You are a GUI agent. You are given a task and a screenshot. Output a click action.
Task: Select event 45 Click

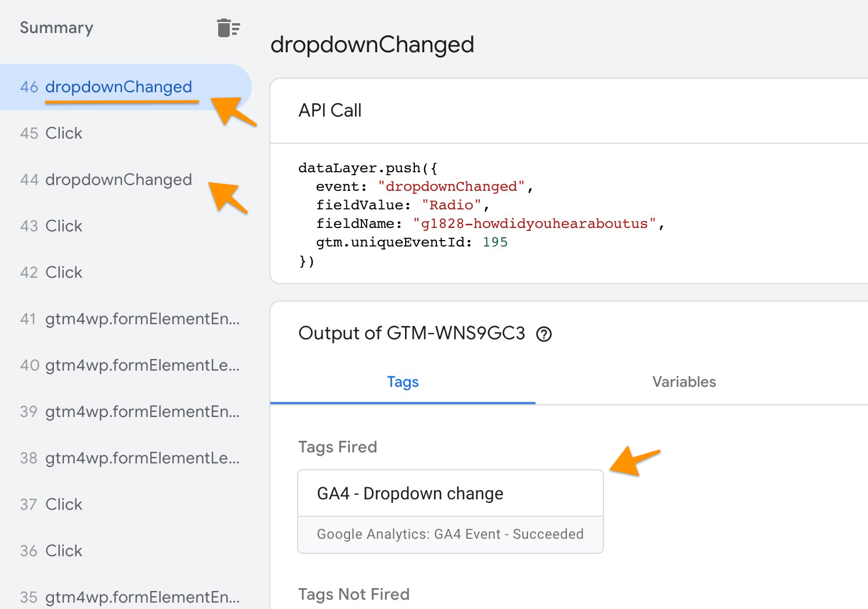click(x=63, y=133)
